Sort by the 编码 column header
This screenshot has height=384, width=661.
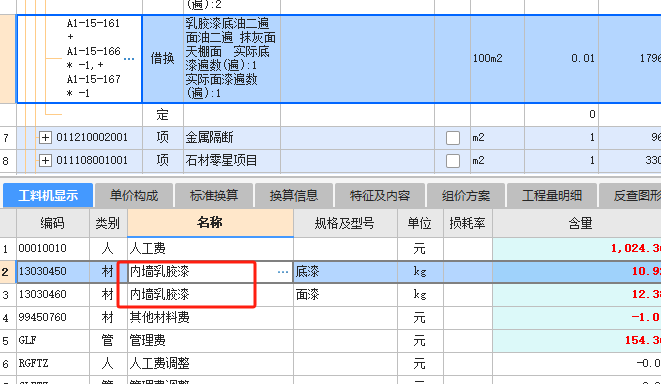[53, 223]
